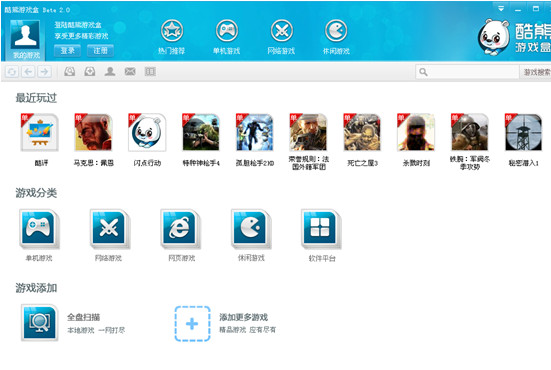Open the 网页游戏 IE category icon
Viewport: 551px width, 370px height.
pos(181,229)
